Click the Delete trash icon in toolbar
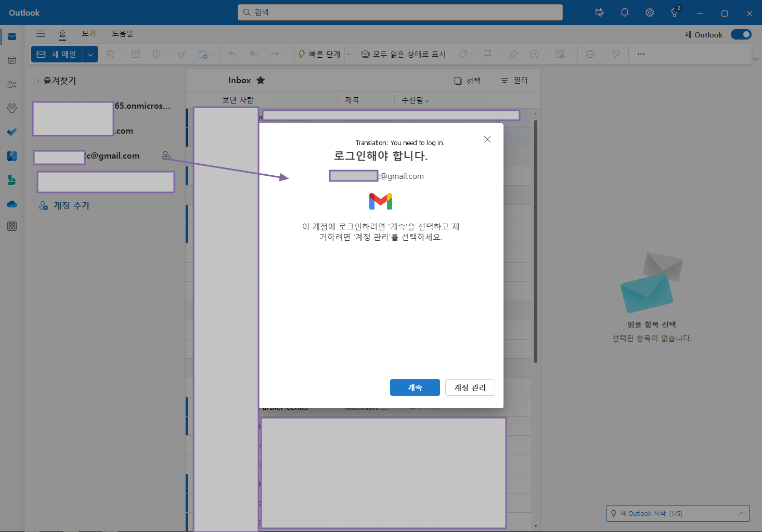 click(x=110, y=54)
